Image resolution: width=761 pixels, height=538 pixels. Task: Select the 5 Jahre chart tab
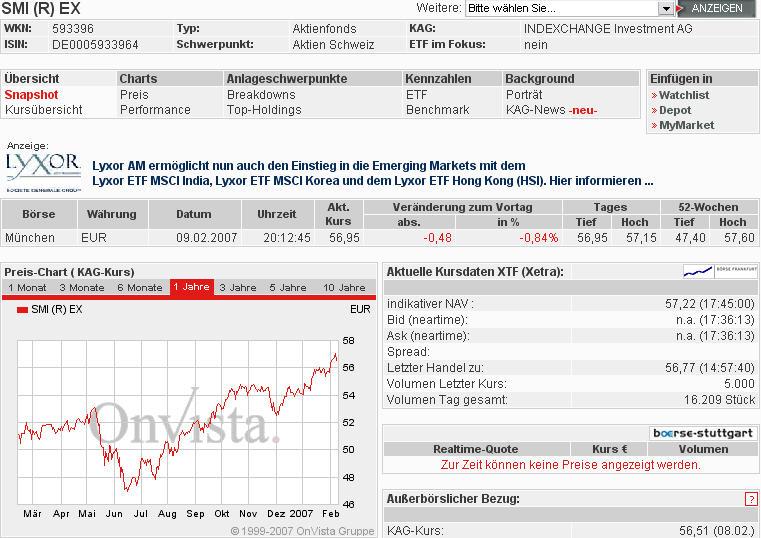coord(288,287)
